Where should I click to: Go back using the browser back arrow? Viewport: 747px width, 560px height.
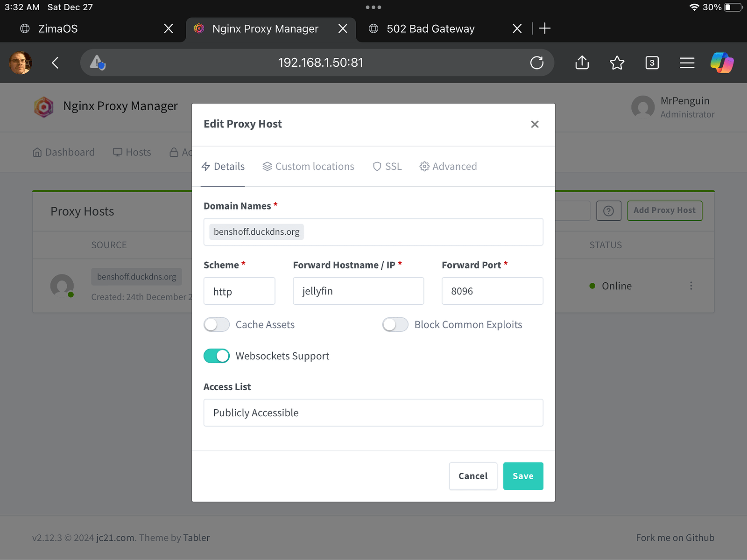[55, 63]
